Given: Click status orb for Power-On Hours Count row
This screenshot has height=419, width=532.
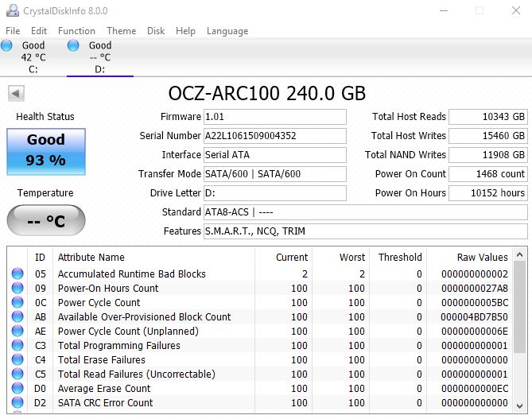Looking at the screenshot, I should 17,288.
